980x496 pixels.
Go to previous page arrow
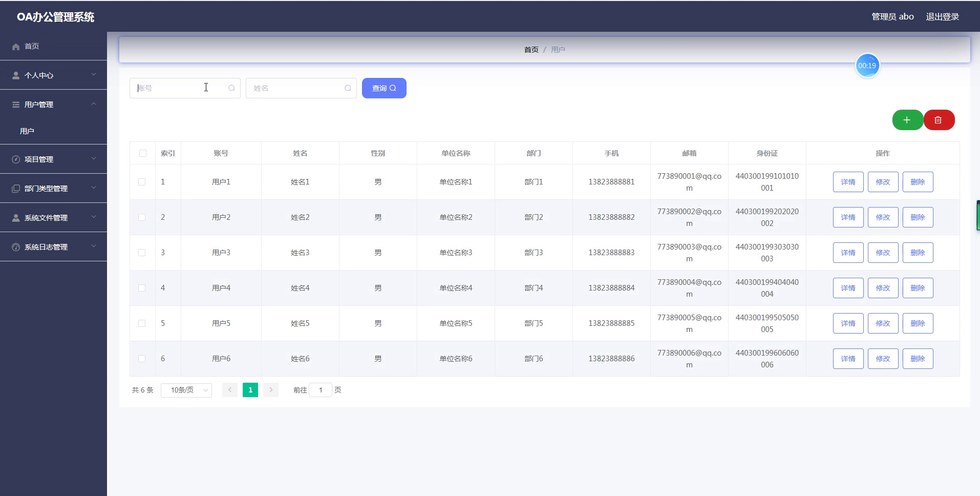pos(230,390)
